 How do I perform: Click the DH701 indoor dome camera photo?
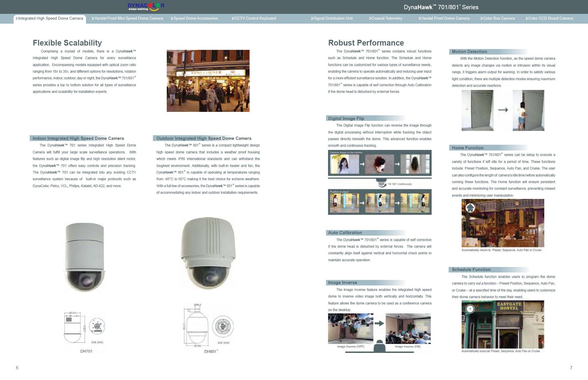pos(84,257)
